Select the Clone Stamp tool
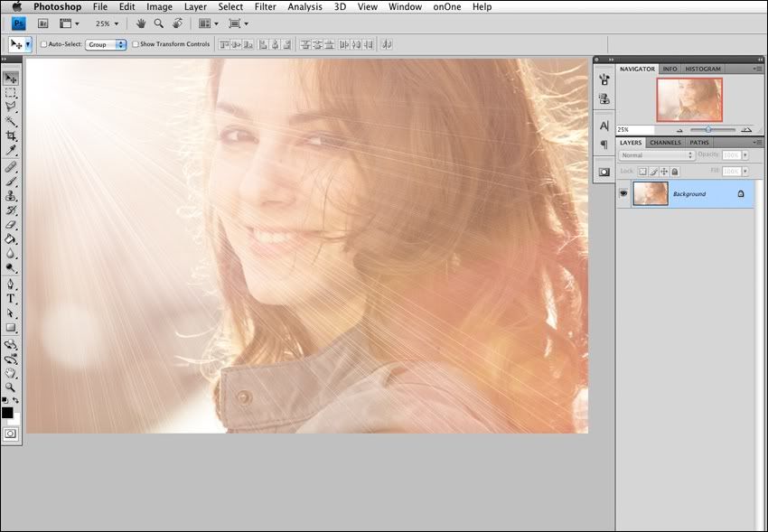 tap(11, 196)
